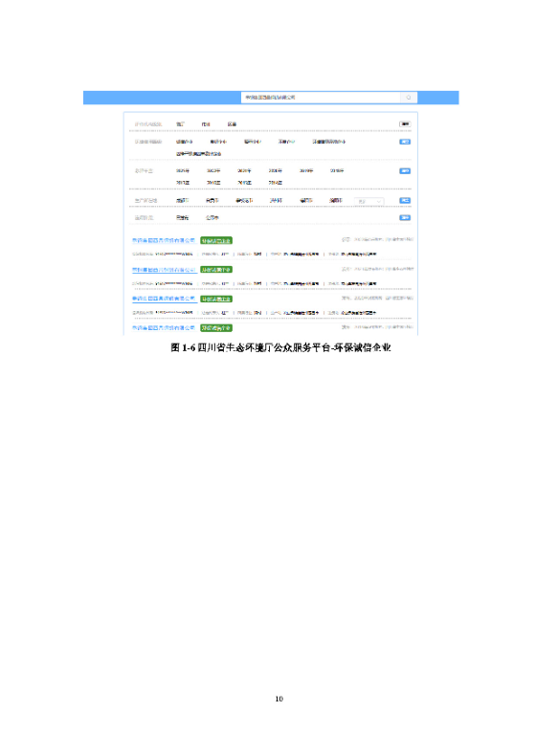Choose the 2014年 option in the year filter
536x756 pixels.
275,183
